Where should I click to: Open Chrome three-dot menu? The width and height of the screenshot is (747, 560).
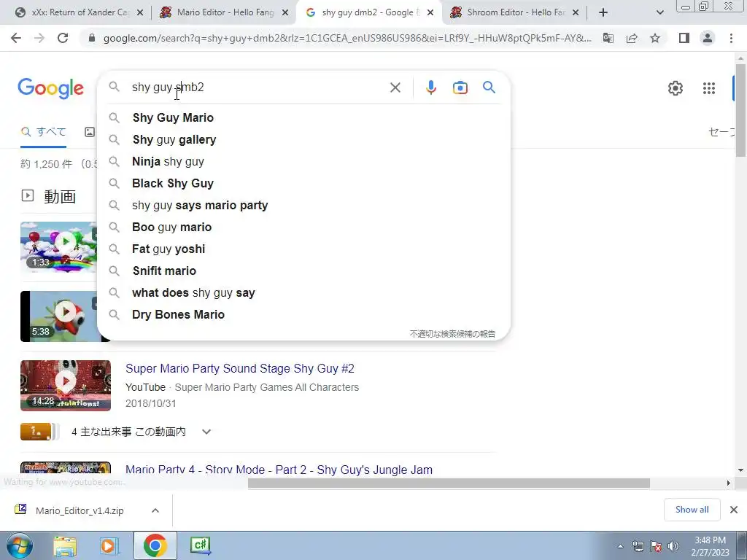coord(731,38)
